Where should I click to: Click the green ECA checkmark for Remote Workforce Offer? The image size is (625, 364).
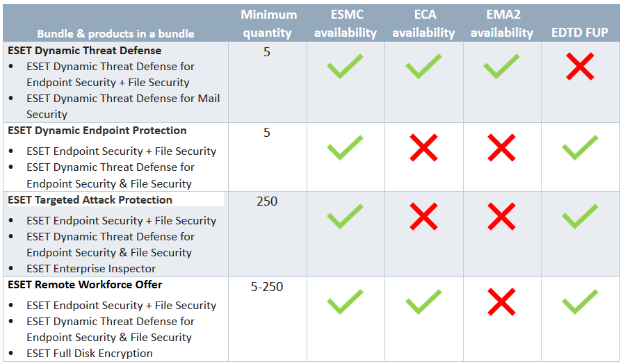(423, 302)
